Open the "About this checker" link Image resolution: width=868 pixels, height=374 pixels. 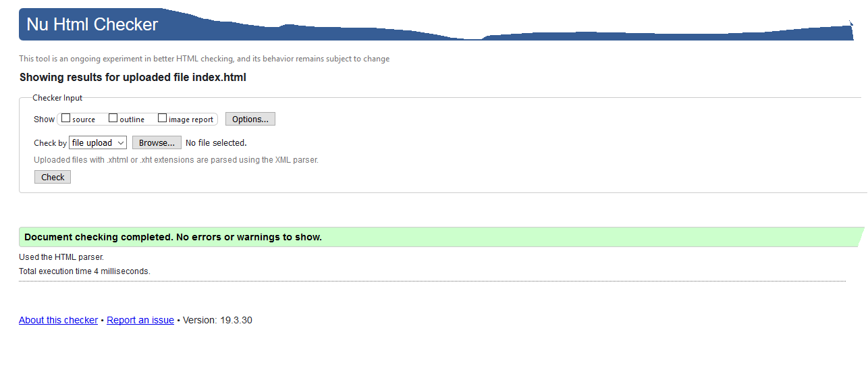[x=58, y=320]
